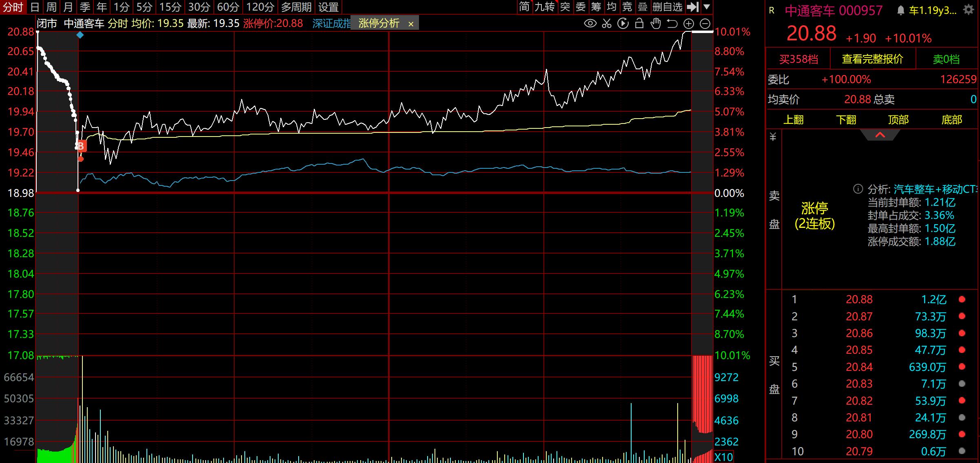Click the padlock lock icon
Screen dimensions: 980x463
(639, 24)
